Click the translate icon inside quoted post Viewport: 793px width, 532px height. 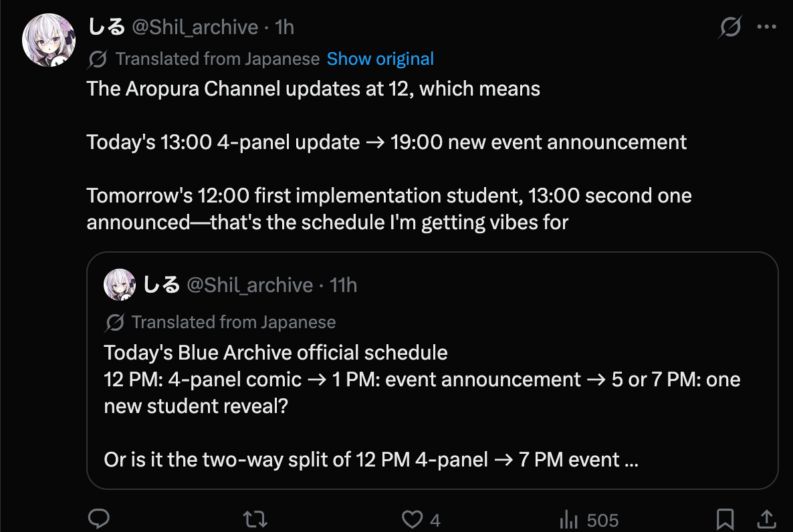115,322
